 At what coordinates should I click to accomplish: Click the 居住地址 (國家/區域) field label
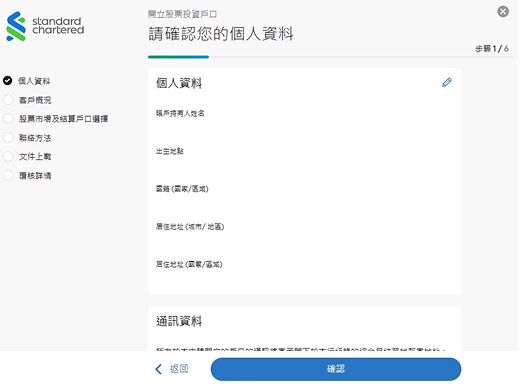pos(189,265)
